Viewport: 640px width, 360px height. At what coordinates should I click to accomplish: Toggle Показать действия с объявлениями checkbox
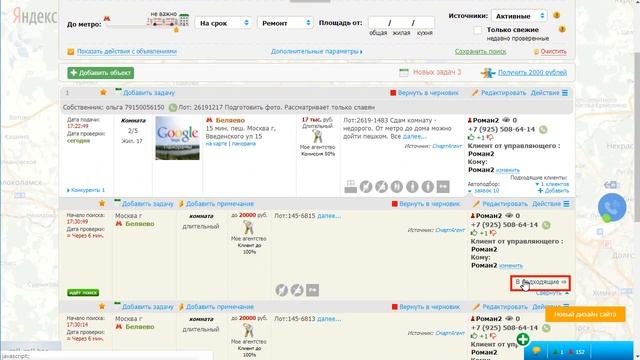pyautogui.click(x=71, y=51)
